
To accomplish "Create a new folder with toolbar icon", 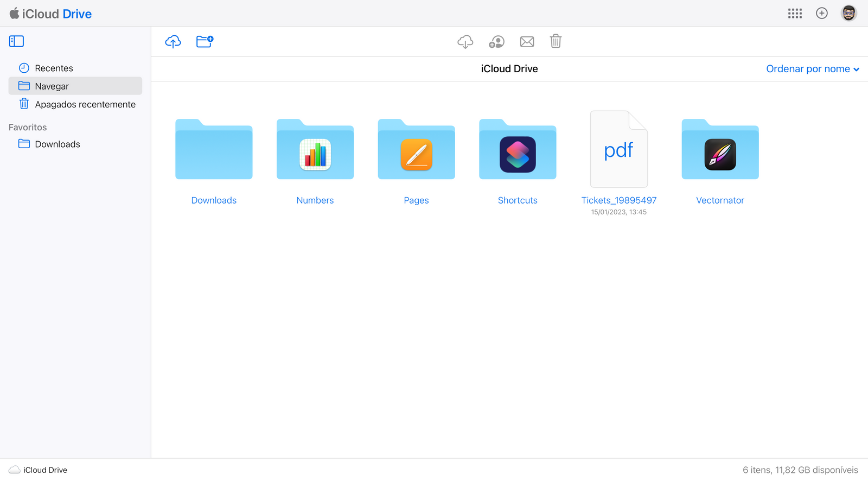I will click(x=205, y=41).
